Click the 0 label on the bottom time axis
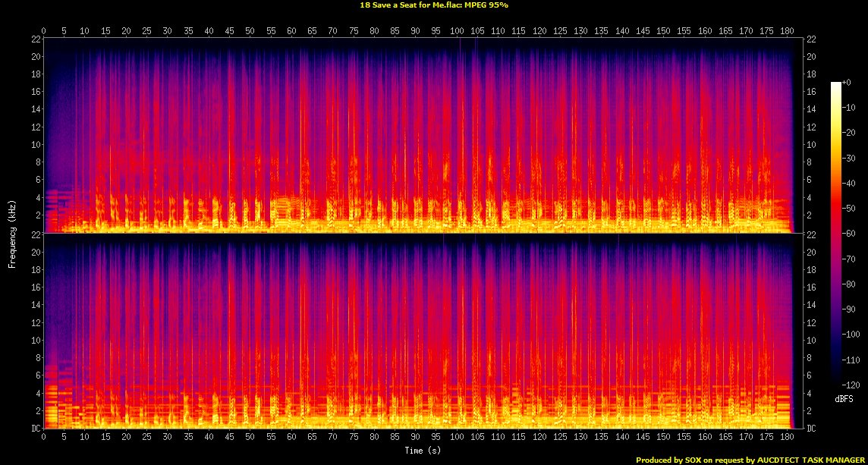This screenshot has width=868, height=465. (x=44, y=438)
